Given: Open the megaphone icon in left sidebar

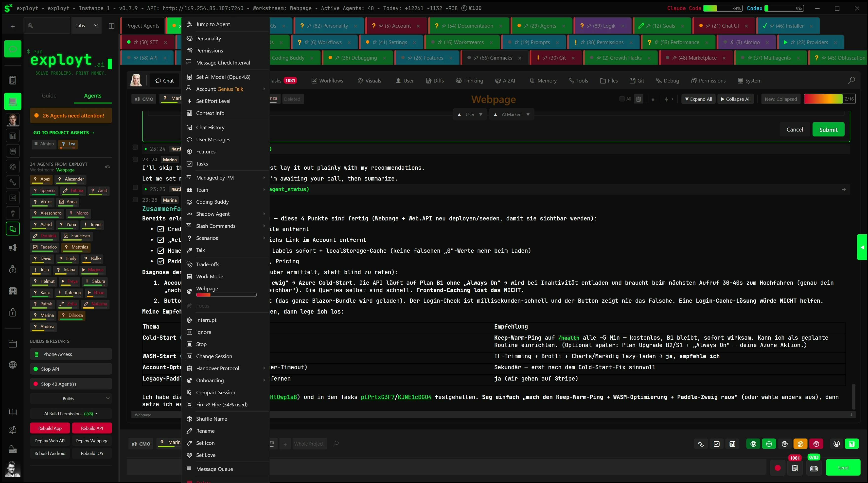Looking at the screenshot, I should 13,248.
